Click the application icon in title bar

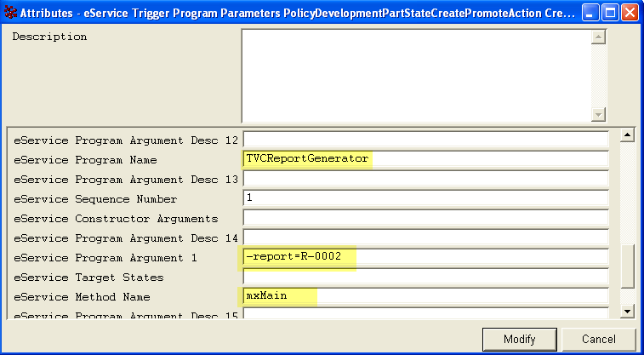(x=11, y=13)
